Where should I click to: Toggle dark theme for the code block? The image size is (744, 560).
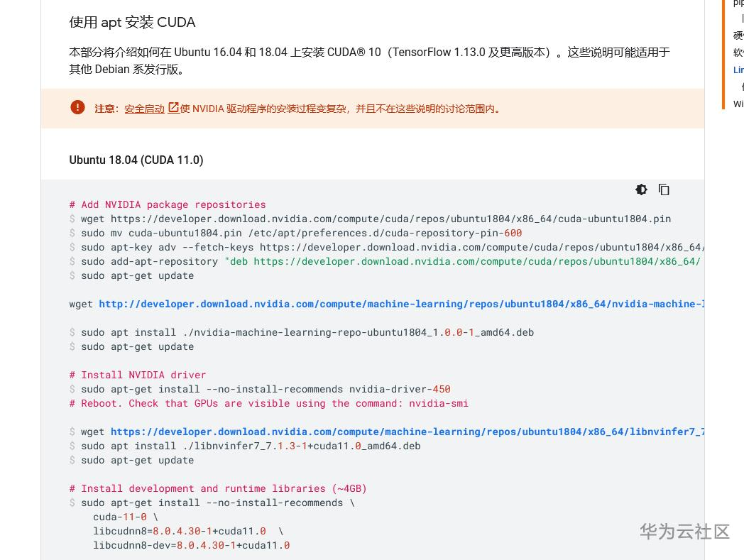pyautogui.click(x=641, y=190)
